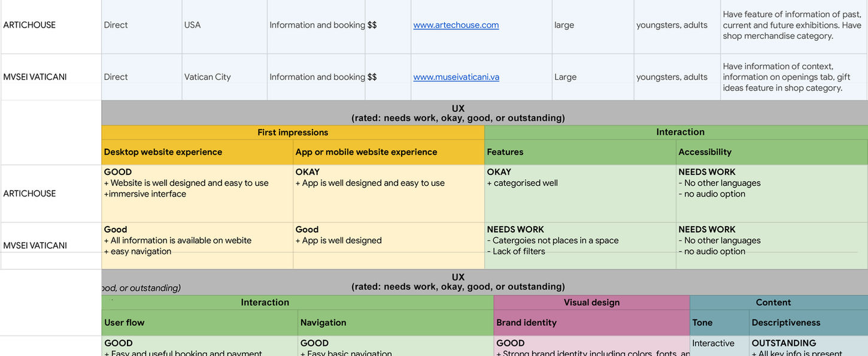Select the First impressions header cell
The height and width of the screenshot is (356, 868).
coord(293,132)
